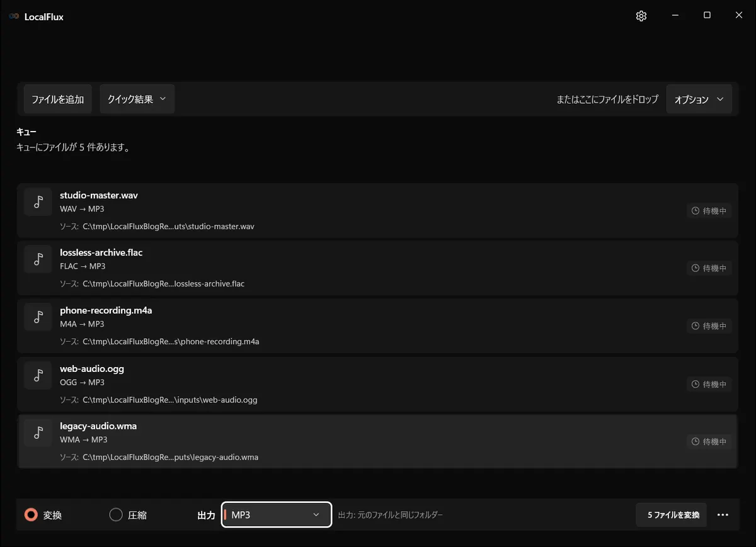The image size is (756, 547).
Task: Click the OGG → MP3 conversion label
Action: [82, 383]
